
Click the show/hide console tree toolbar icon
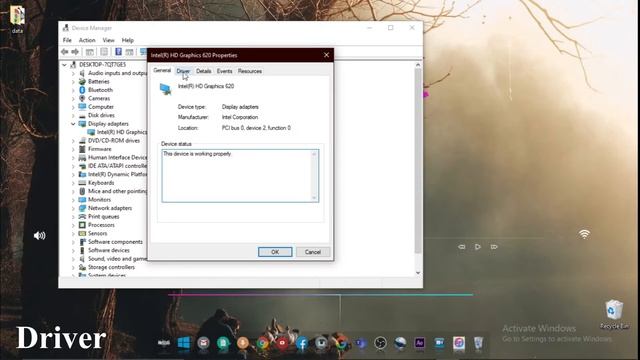pyautogui.click(x=89, y=52)
